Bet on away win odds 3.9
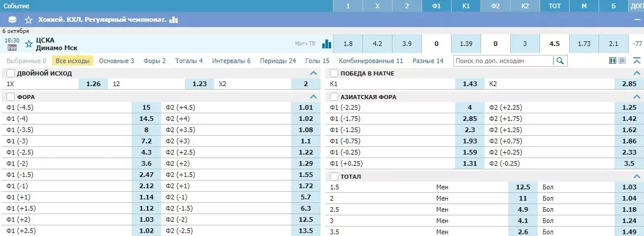 (407, 44)
